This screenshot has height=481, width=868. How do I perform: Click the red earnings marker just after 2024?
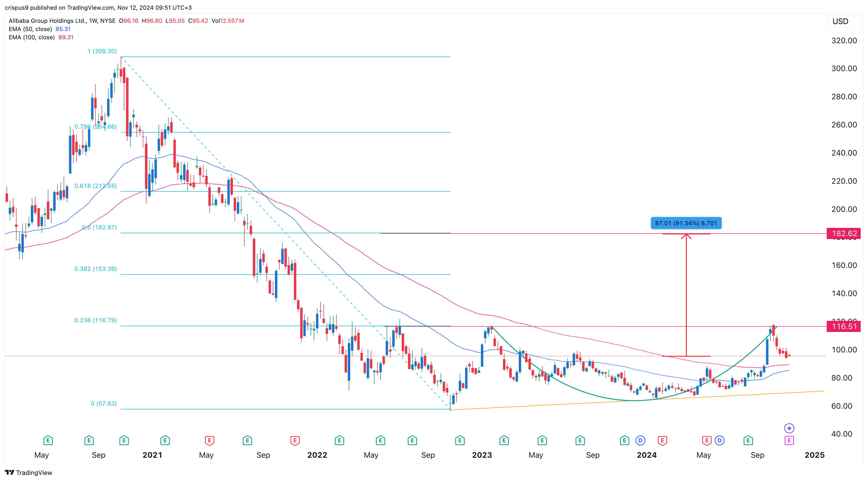tap(663, 440)
